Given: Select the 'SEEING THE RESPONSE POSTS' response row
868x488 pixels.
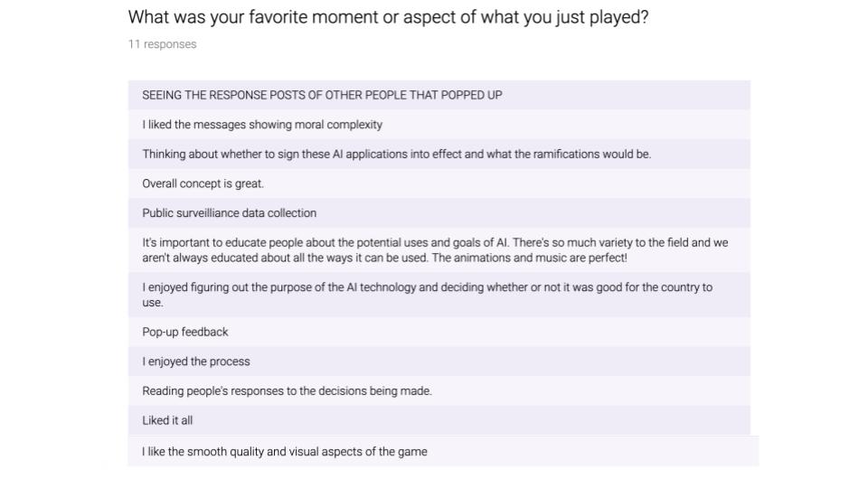Looking at the screenshot, I should [439, 95].
